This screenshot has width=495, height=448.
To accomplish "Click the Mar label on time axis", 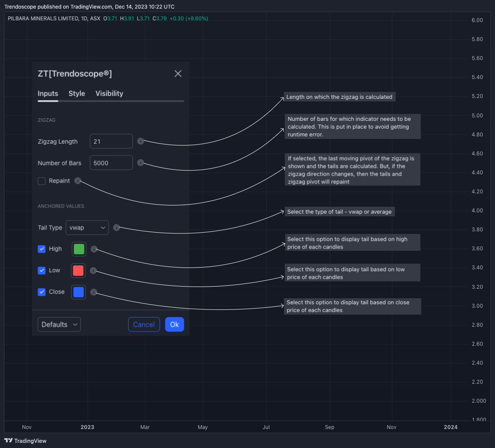I will tap(145, 427).
